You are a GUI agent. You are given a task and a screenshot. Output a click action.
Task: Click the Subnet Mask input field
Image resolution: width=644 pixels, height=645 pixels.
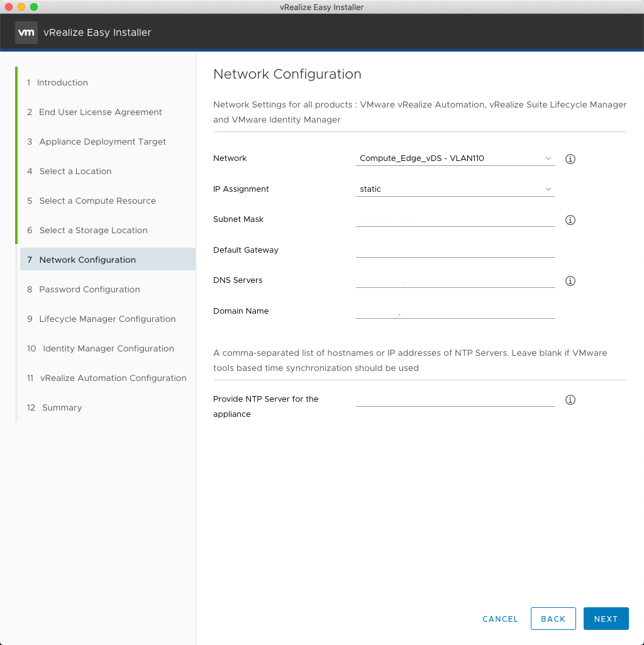click(x=455, y=219)
